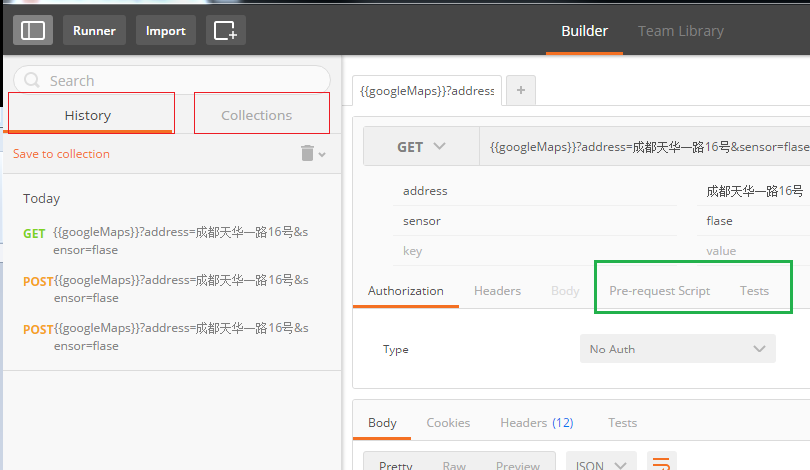Viewport: 810px width, 470px height.
Task: Select the response Cookies tab
Action: pos(448,423)
